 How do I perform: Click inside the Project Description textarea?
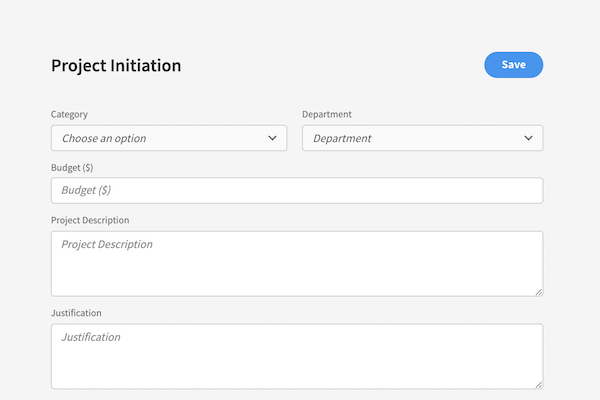296,265
